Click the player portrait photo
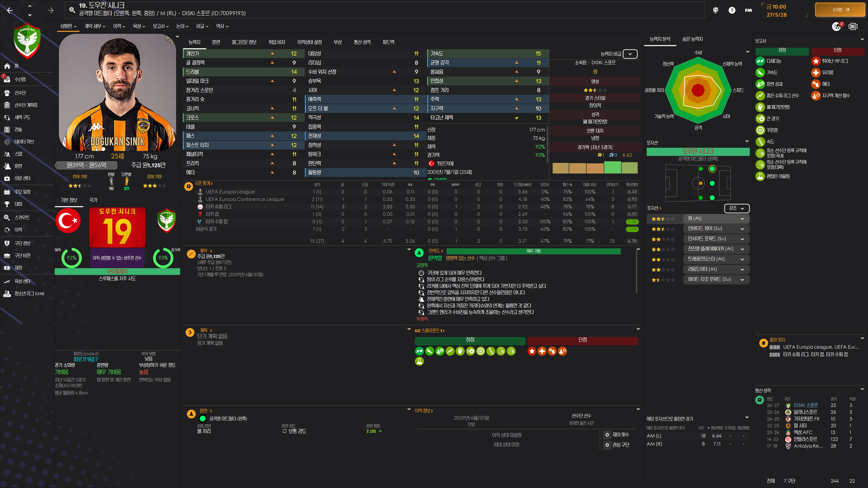 pyautogui.click(x=117, y=93)
